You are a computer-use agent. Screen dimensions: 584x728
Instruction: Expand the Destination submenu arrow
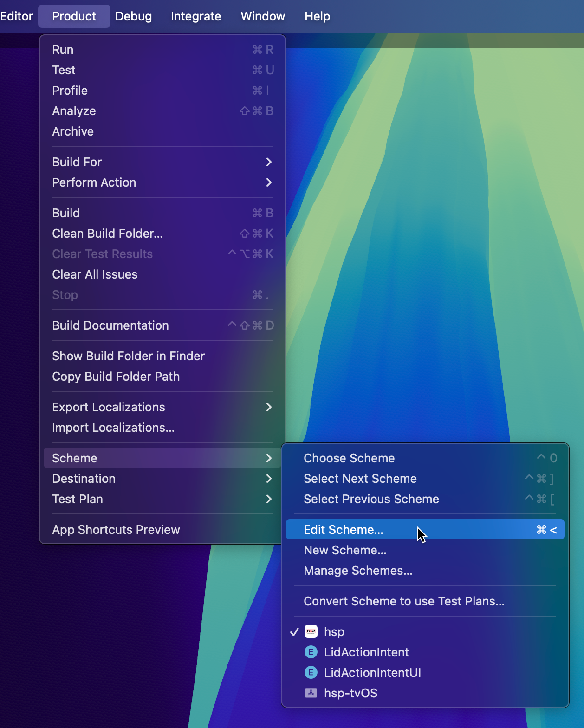tap(269, 479)
